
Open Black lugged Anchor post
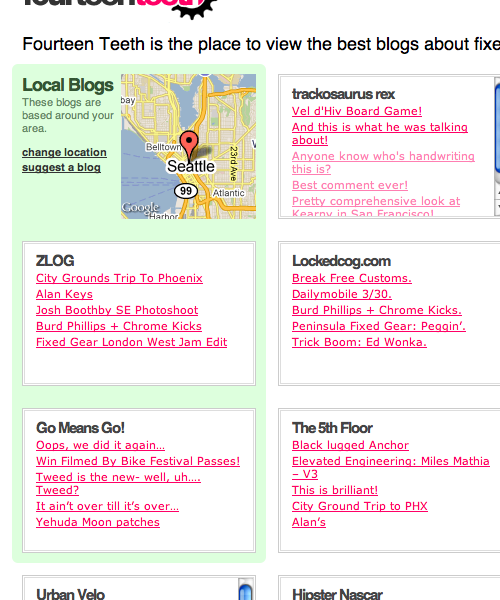click(350, 445)
